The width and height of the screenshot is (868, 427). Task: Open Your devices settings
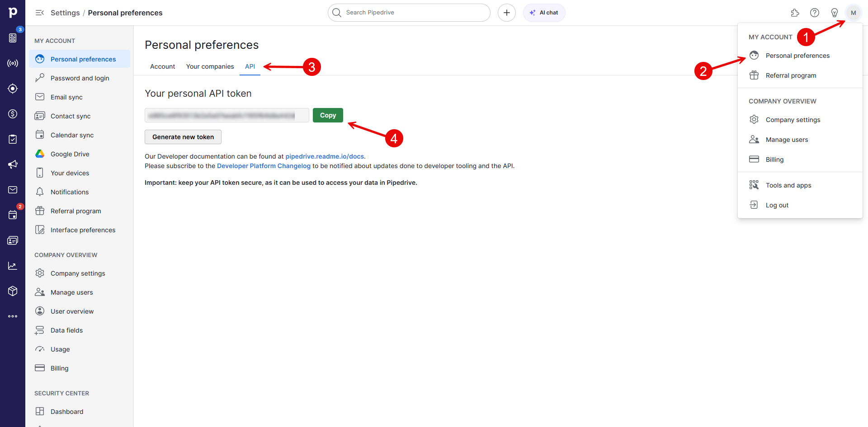pyautogui.click(x=80, y=173)
